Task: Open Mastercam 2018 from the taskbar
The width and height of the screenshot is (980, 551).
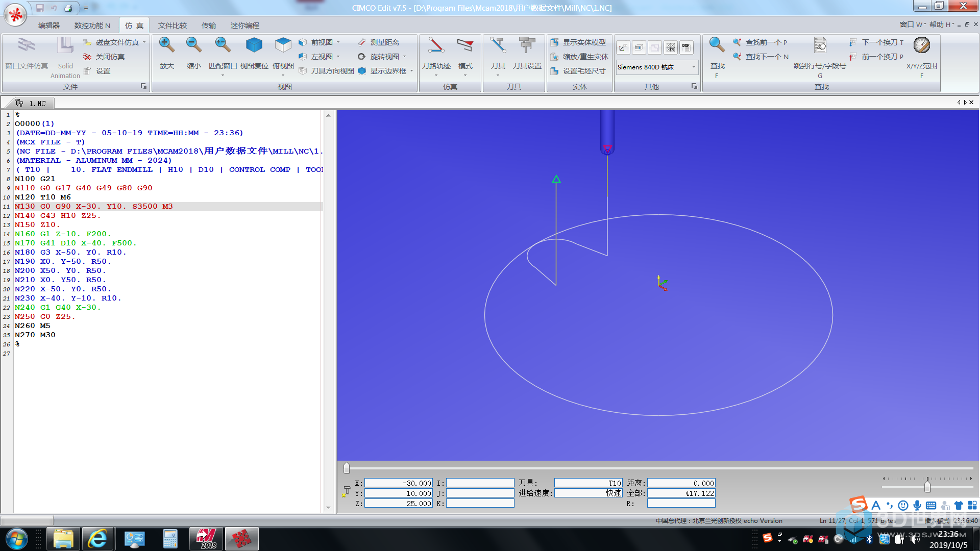Action: pyautogui.click(x=206, y=539)
